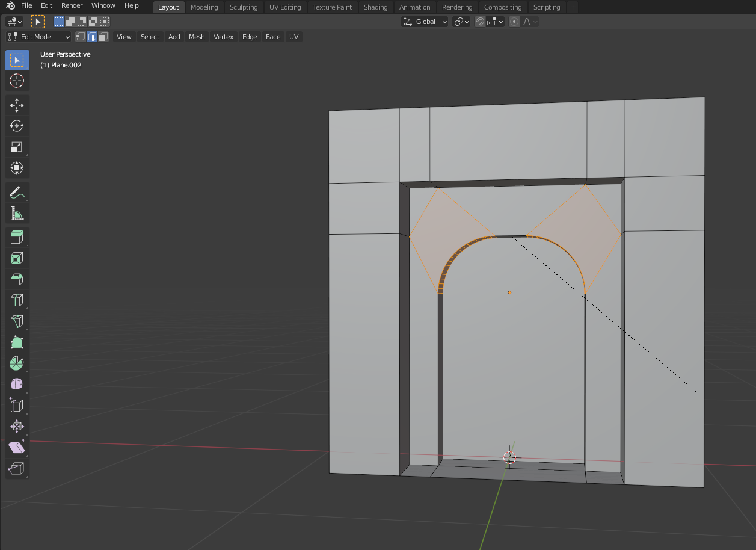Screen dimensions: 756x550
Task: Toggle proportional editing
Action: coord(514,22)
